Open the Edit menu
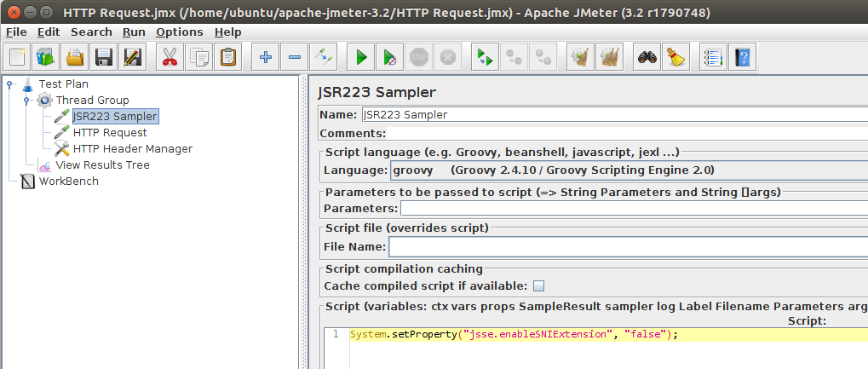This screenshot has height=369, width=868. 49,32
